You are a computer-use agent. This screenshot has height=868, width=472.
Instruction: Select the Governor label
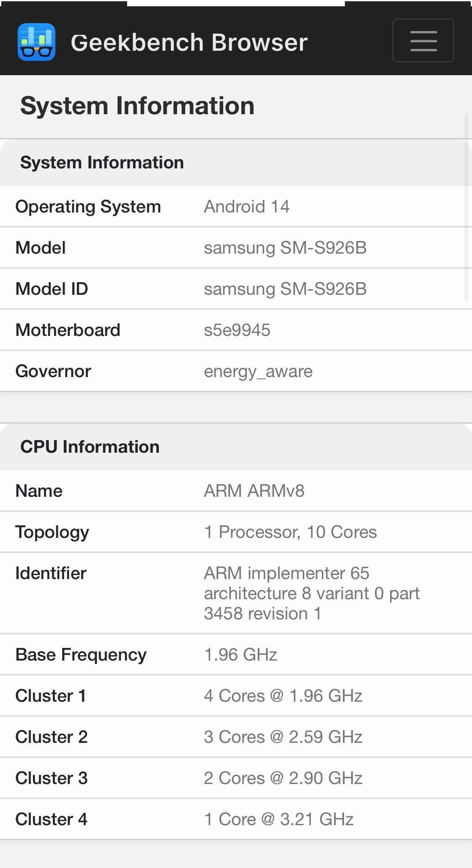pyautogui.click(x=53, y=371)
